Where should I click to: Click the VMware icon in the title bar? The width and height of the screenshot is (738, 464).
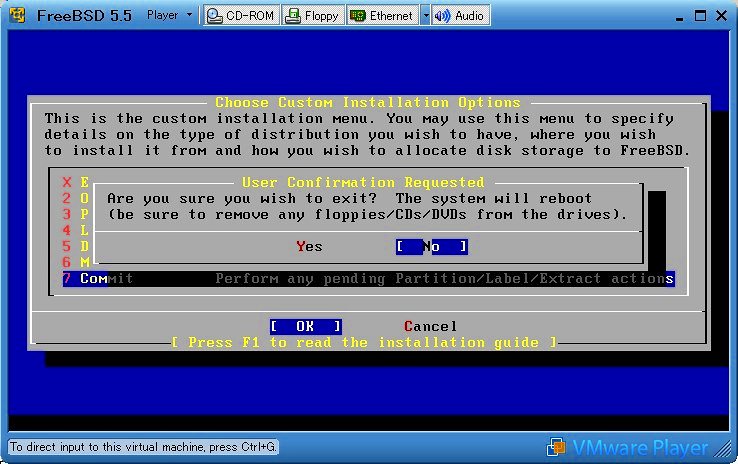point(17,15)
